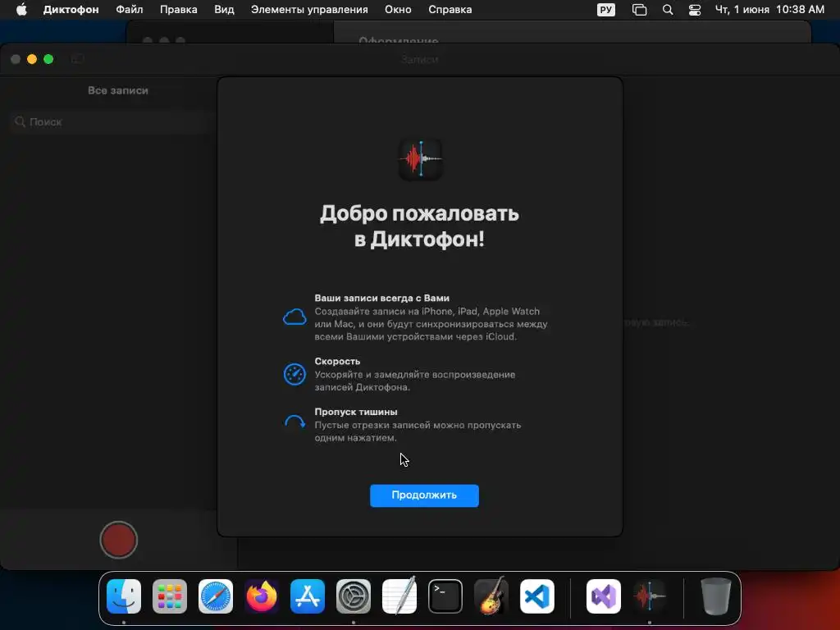Toggle the sidebar icon in Диктофон title bar

click(x=78, y=59)
